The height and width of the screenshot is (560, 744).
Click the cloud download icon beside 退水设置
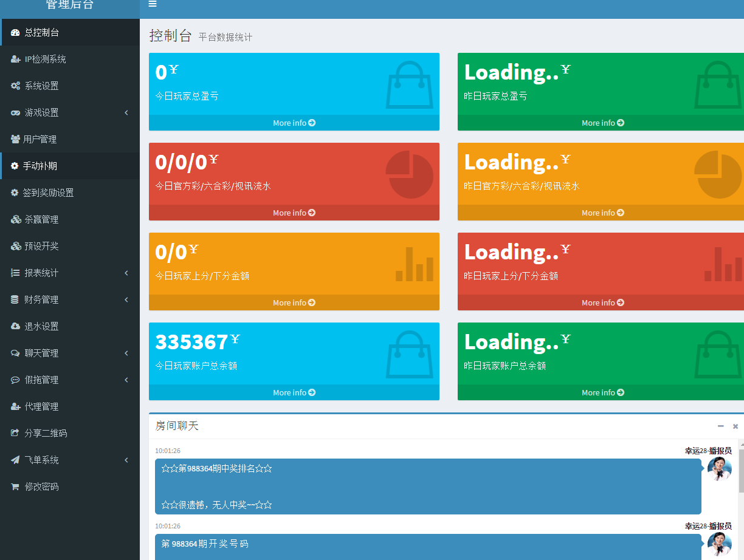15,327
